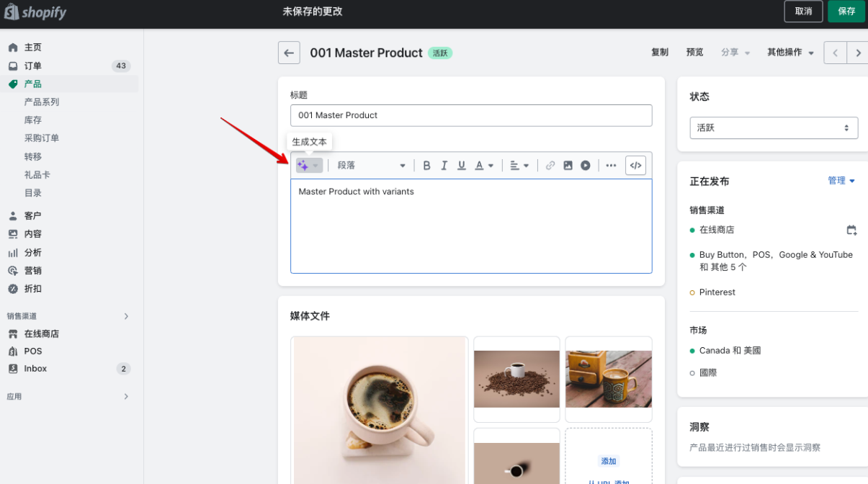Image resolution: width=868 pixels, height=484 pixels.
Task: Go to 库存 inventory in sidebar
Action: (x=33, y=120)
